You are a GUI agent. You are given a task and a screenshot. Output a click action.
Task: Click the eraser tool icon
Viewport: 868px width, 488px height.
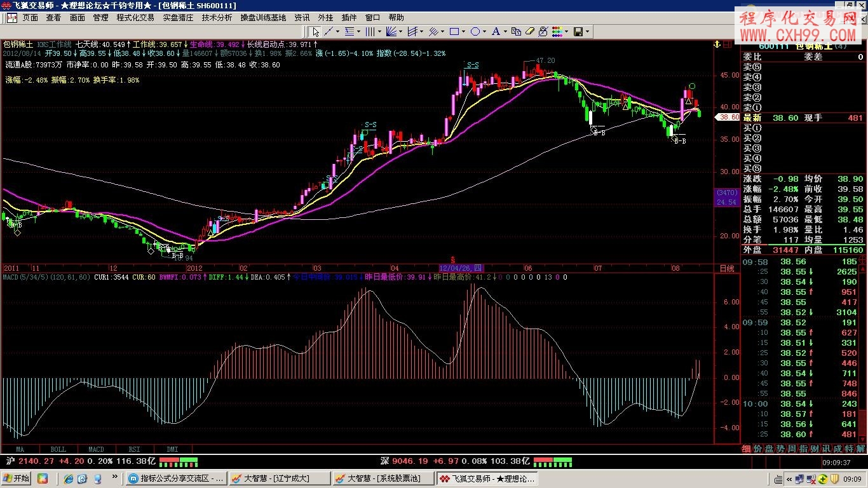click(529, 31)
